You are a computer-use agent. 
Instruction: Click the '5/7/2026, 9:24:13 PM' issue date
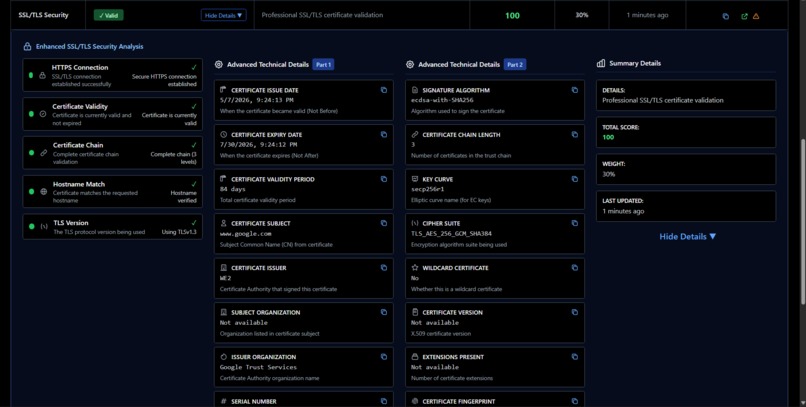point(257,100)
